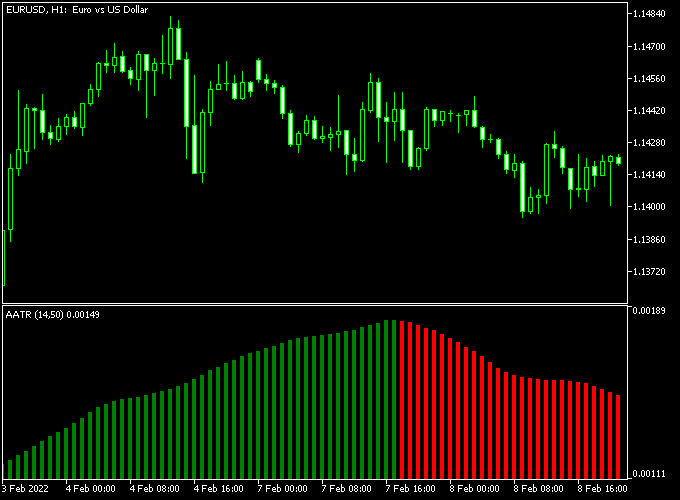Select the 3 Feb 2022 time label

[x=27, y=490]
